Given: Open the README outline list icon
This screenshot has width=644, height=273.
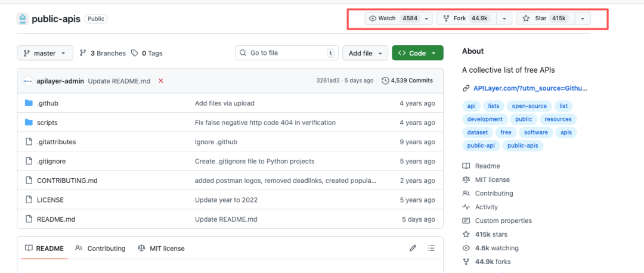Looking at the screenshot, I should click(x=431, y=248).
